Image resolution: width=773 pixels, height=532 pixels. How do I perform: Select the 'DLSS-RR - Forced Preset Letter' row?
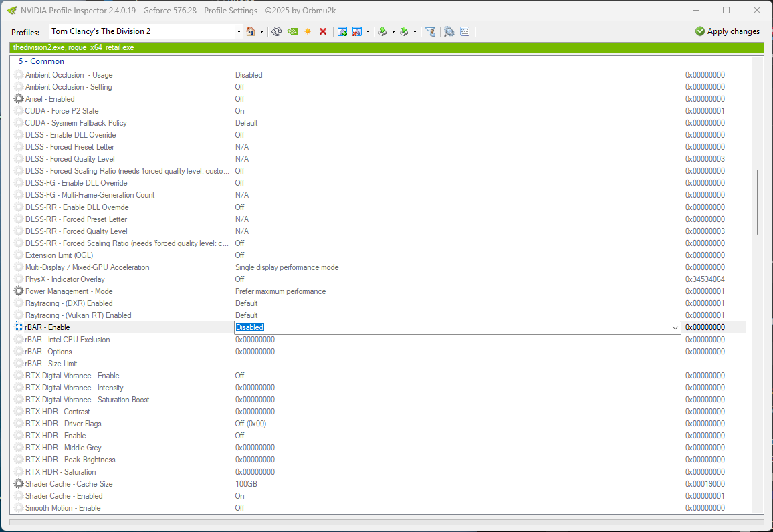(x=379, y=219)
